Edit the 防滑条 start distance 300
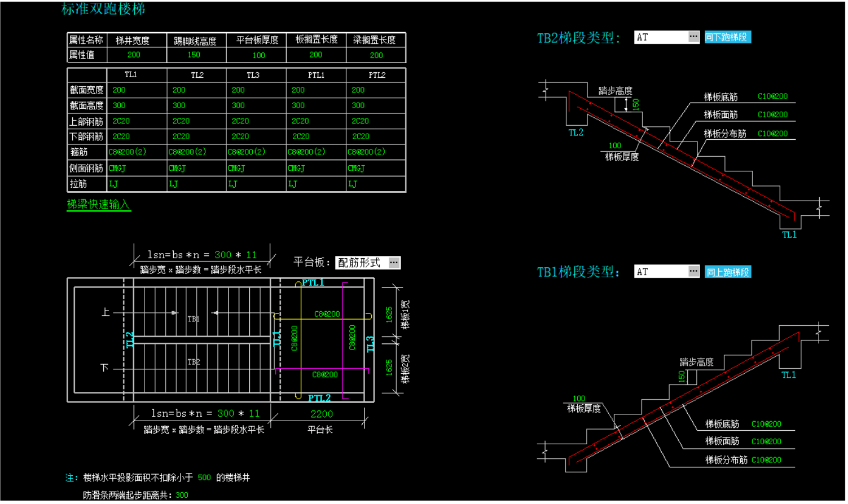 182,495
